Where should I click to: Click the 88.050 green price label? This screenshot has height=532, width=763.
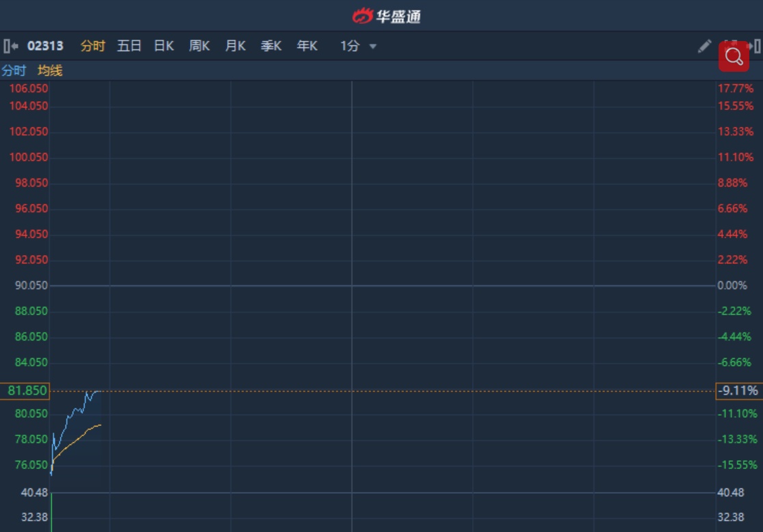(31, 312)
